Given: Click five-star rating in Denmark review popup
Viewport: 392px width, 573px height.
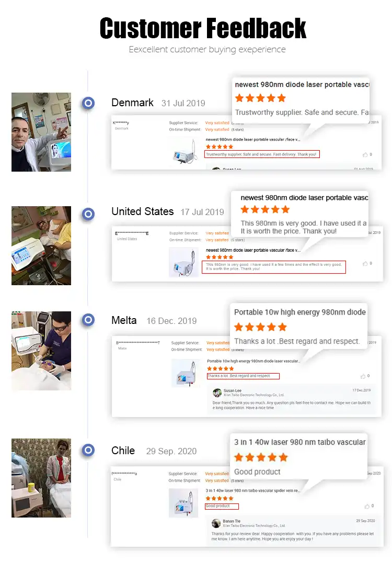Looking at the screenshot, I should coord(260,98).
